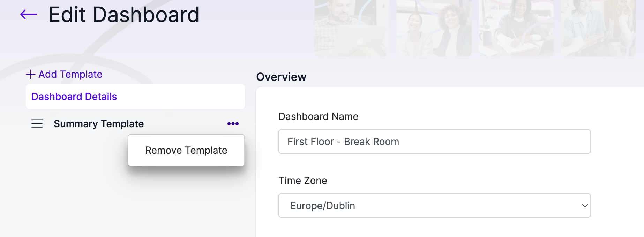Click the rightmost header photo
Viewport: 644px width, 237px height.
(x=598, y=28)
